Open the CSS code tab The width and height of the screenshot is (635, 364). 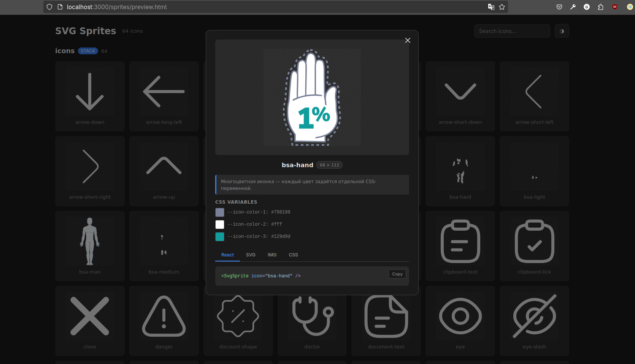[x=293, y=255]
